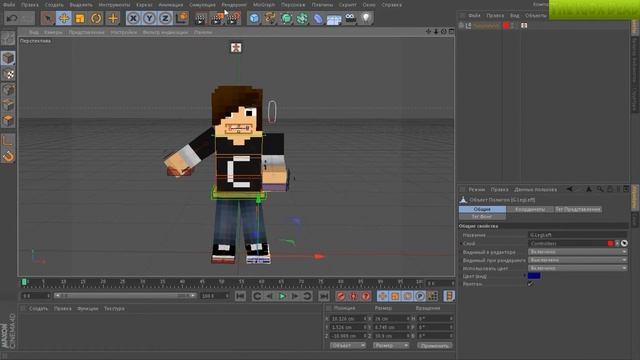Screen dimensions: 640x360
Task: Open the viewport Камеры menu
Action: coord(53,32)
